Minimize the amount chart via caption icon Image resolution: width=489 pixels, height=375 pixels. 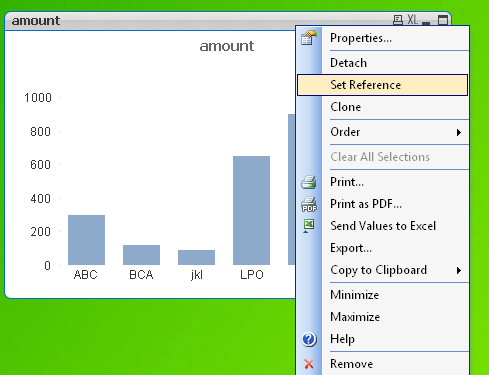click(x=426, y=23)
